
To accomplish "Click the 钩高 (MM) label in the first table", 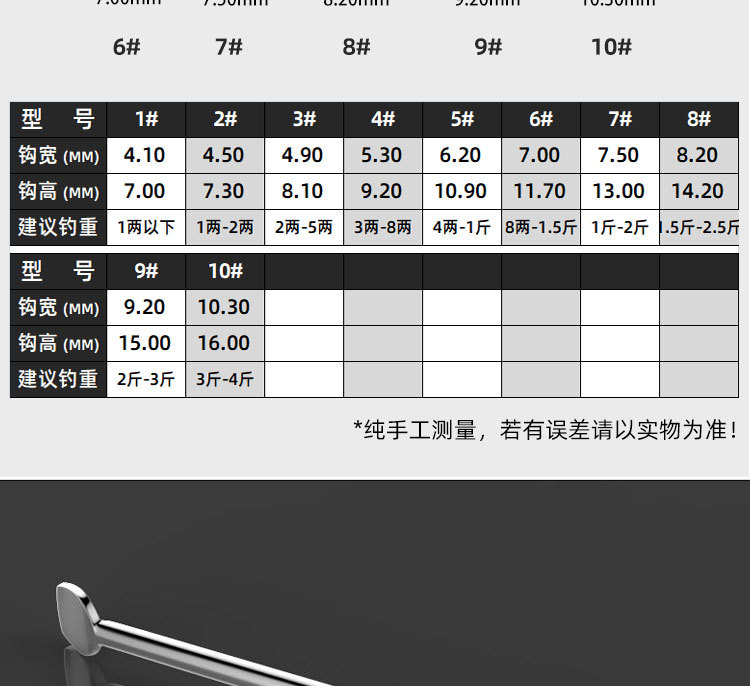I will coord(58,191).
